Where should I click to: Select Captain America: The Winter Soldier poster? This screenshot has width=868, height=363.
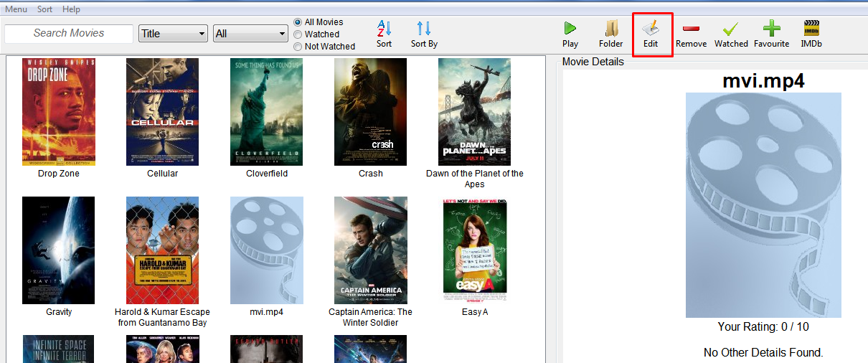(x=370, y=250)
